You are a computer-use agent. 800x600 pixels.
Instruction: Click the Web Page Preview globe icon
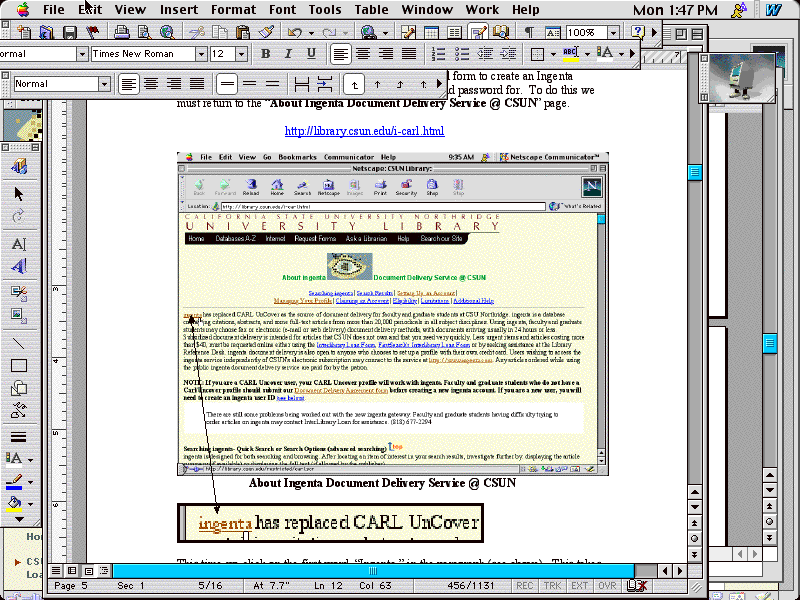[x=167, y=33]
